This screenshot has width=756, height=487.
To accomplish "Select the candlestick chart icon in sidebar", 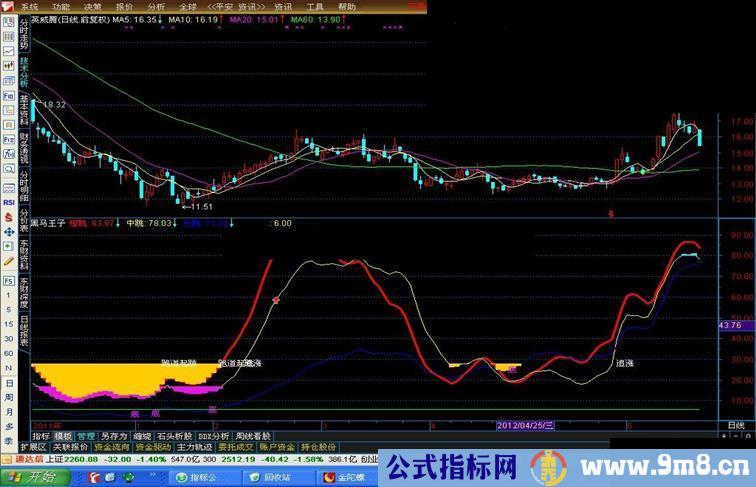I will pyautogui.click(x=9, y=65).
